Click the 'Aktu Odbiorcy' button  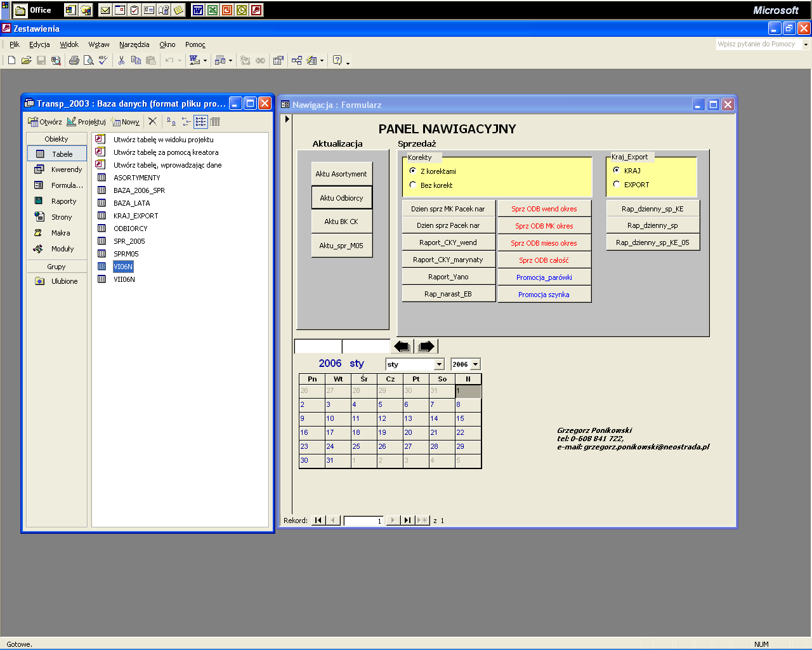coord(341,197)
